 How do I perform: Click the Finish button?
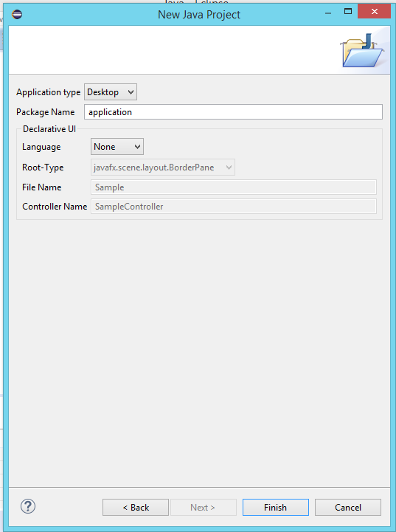click(x=276, y=507)
